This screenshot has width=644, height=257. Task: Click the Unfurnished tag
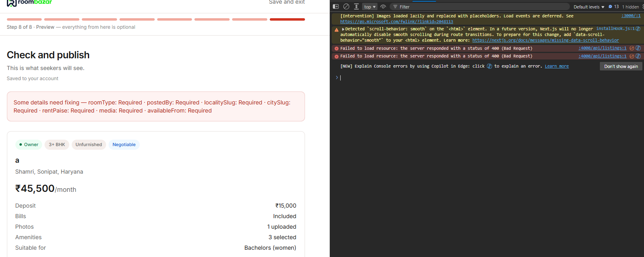[x=89, y=144]
